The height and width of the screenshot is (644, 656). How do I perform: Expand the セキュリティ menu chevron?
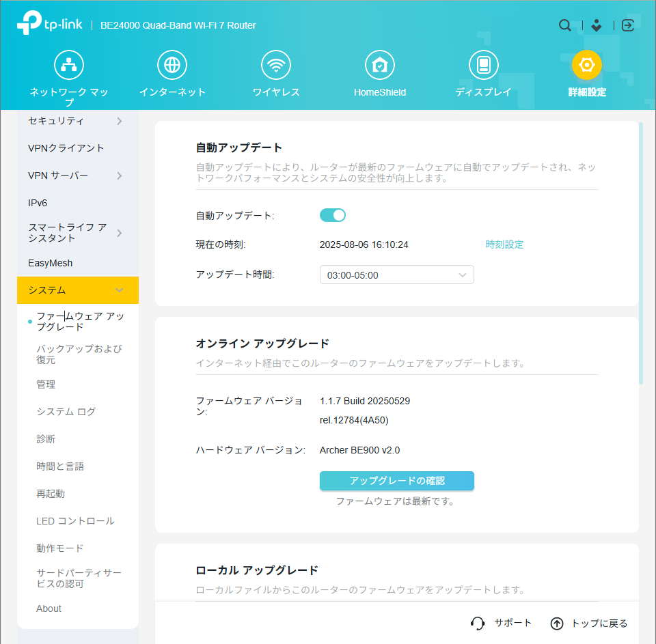[119, 122]
